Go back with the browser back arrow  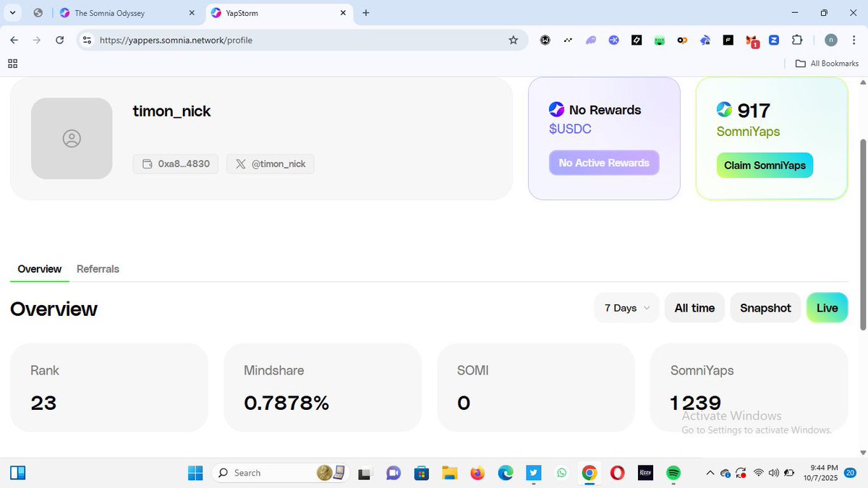tap(14, 40)
